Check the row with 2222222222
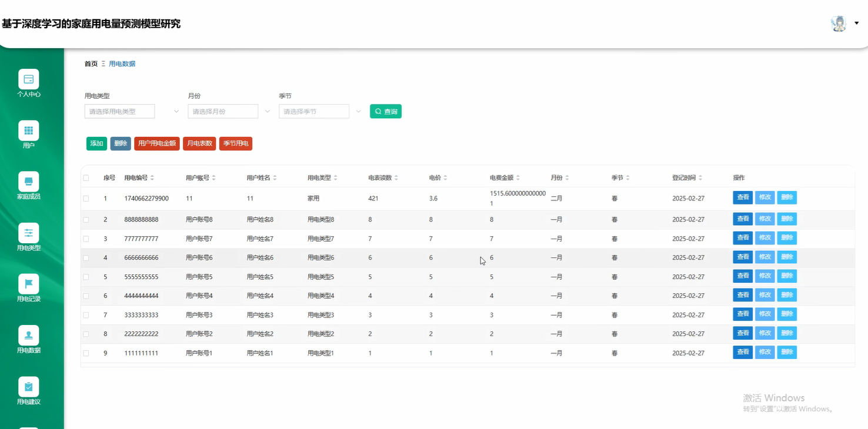Image resolution: width=868 pixels, height=429 pixels. coord(86,334)
